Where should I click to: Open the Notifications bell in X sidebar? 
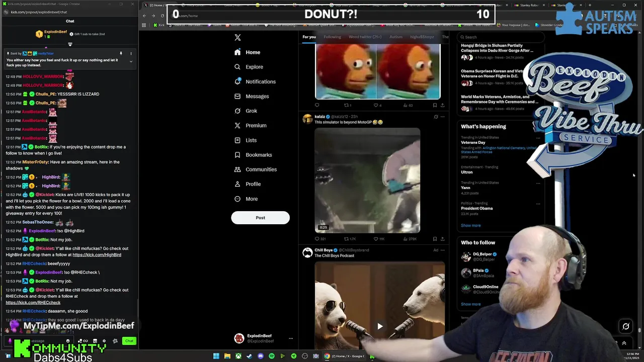pyautogui.click(x=255, y=81)
